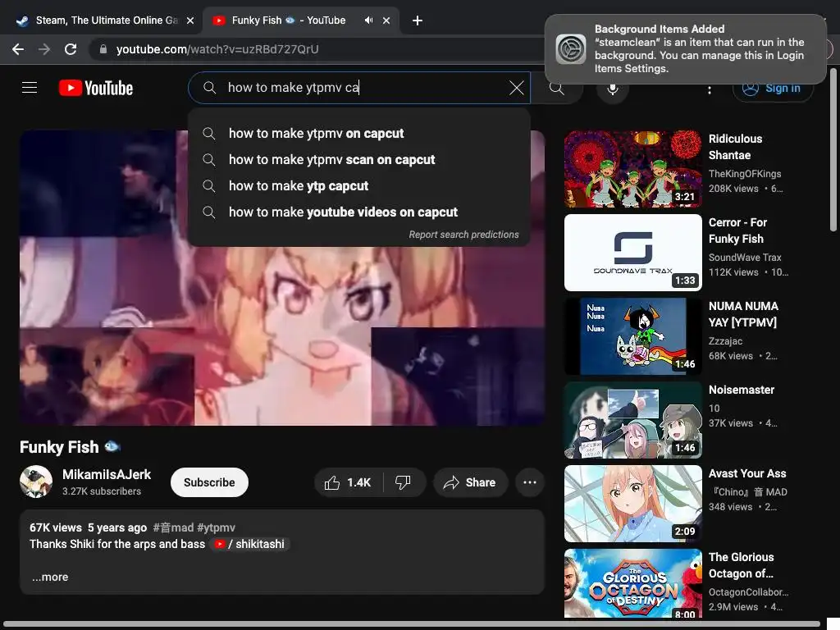
Task: Click the address bar URL
Action: pos(217,49)
